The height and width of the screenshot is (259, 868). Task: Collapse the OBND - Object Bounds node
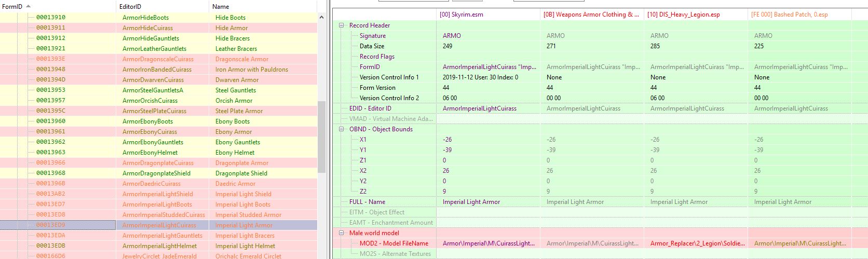coord(342,129)
